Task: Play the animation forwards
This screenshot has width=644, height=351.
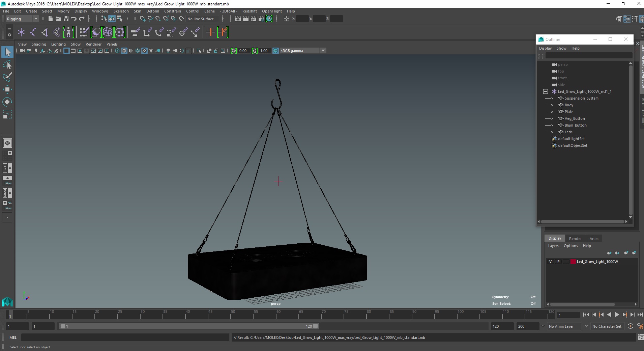Action: click(617, 315)
